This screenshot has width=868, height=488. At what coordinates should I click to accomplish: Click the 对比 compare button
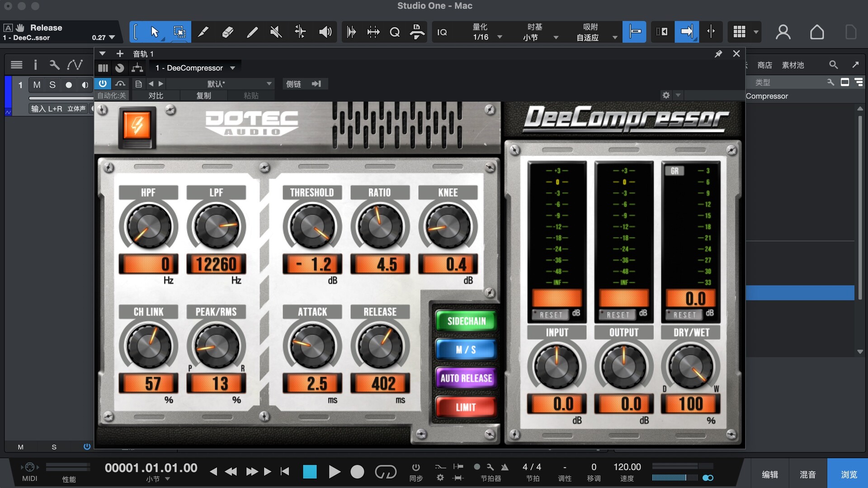tap(156, 95)
